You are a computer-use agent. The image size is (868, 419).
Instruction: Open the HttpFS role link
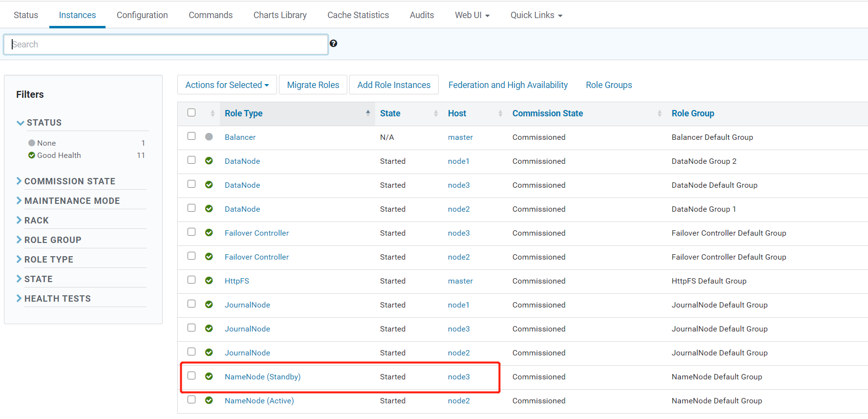tap(236, 281)
